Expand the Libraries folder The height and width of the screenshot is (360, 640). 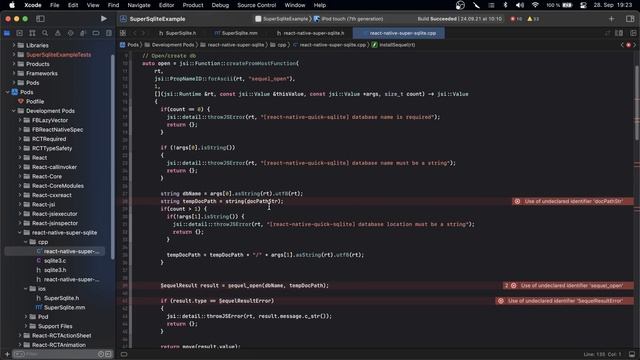point(14,45)
